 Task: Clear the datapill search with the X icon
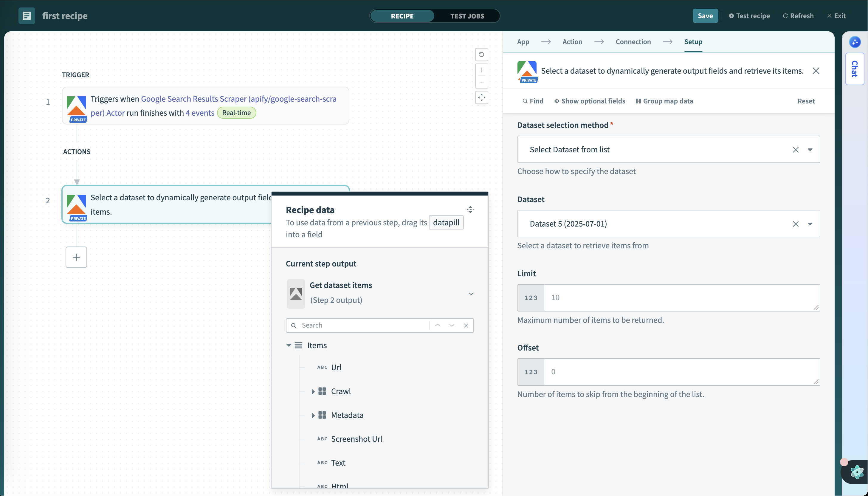466,325
